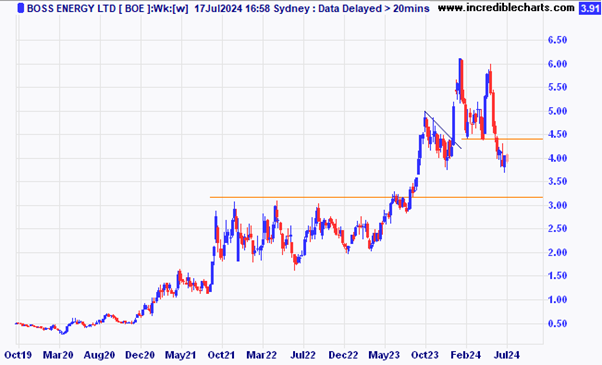Click the BOSS ENERGY LTD title text
Screen dimensions: 602x365
tap(71, 8)
